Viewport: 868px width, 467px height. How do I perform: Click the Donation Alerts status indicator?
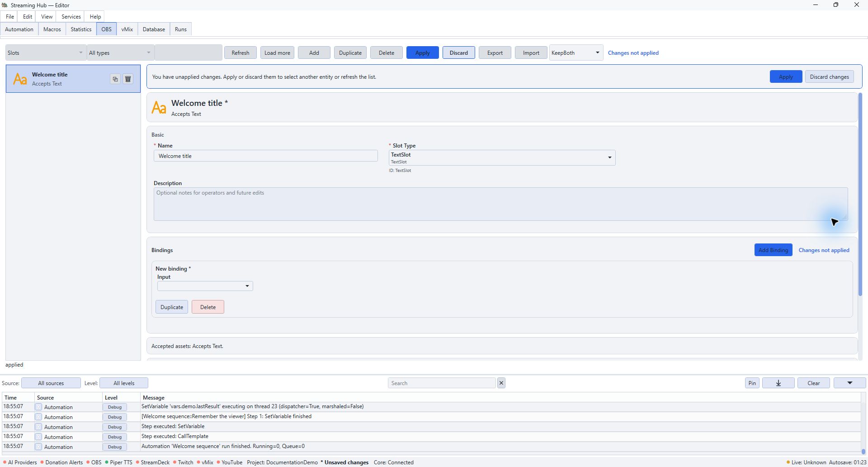pos(61,462)
